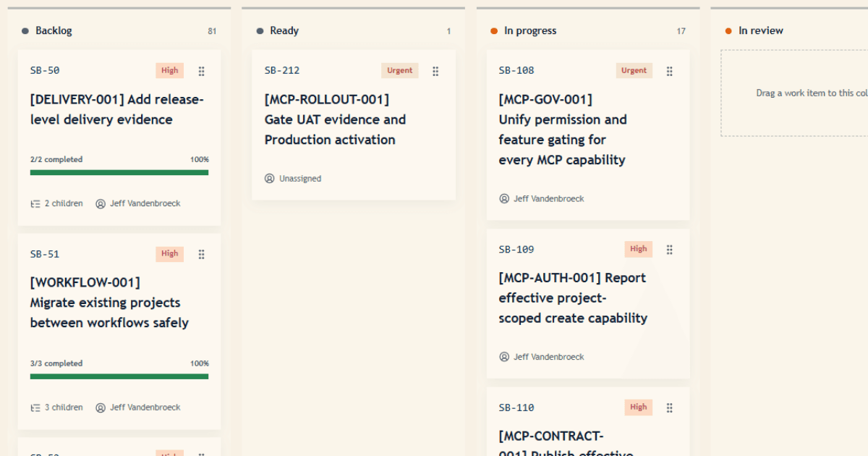Click the SB-50 completion progress bar
This screenshot has height=456, width=868.
(x=119, y=173)
